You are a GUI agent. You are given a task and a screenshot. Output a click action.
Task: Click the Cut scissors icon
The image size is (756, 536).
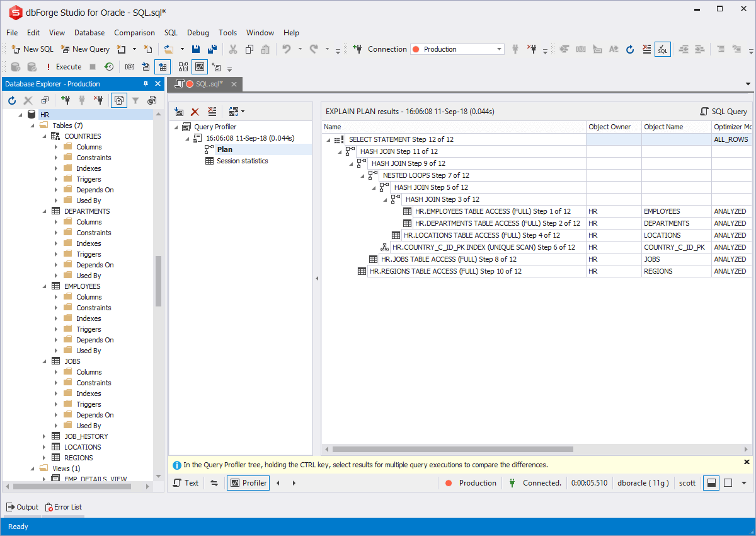pos(233,49)
